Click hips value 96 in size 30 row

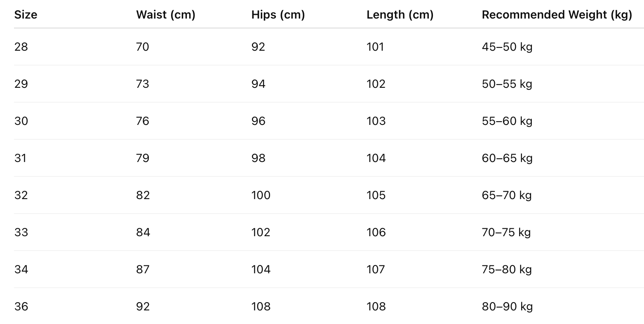pos(259,121)
